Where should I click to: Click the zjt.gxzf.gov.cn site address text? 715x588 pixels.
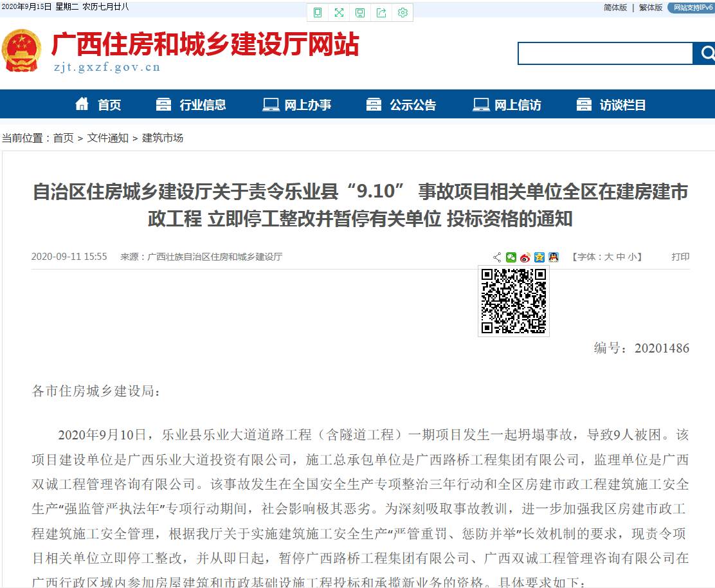[107, 67]
